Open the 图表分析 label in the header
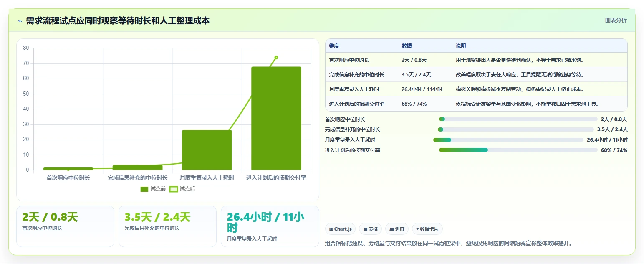Viewport: 644px width, 264px height. point(616,20)
